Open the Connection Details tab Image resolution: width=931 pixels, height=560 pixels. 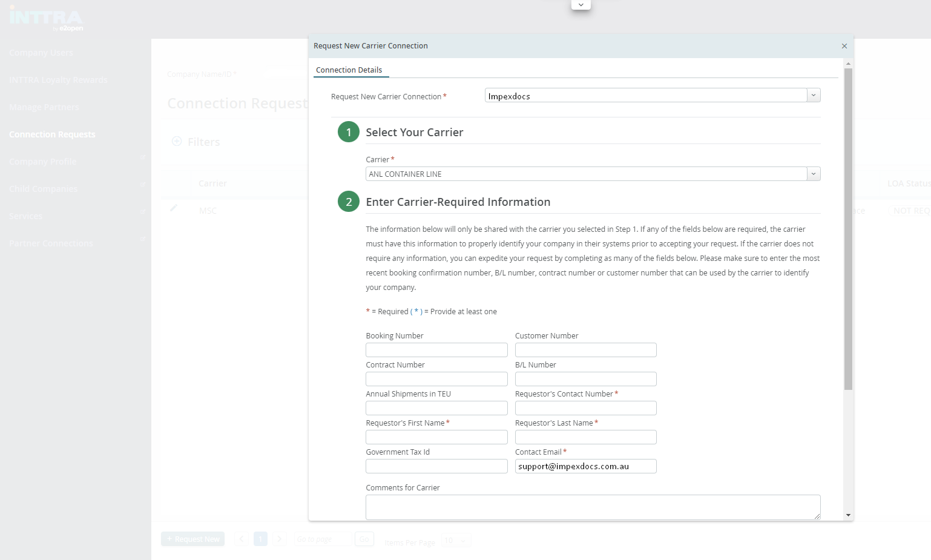(349, 70)
